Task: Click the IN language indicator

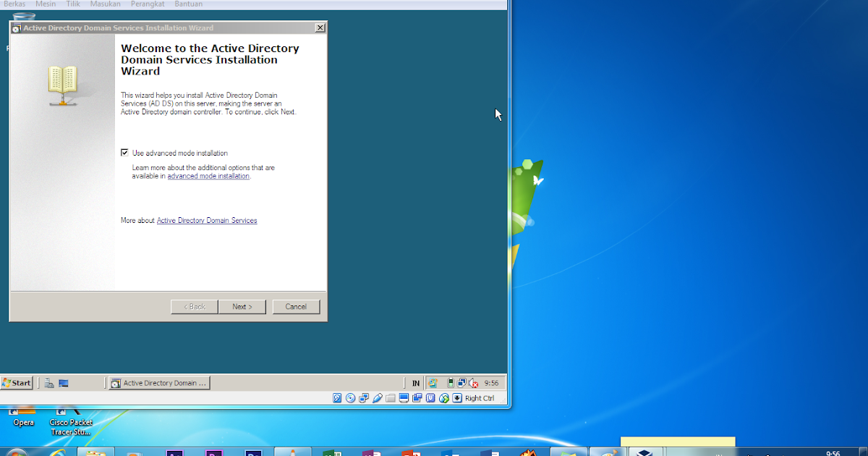Action: click(416, 382)
